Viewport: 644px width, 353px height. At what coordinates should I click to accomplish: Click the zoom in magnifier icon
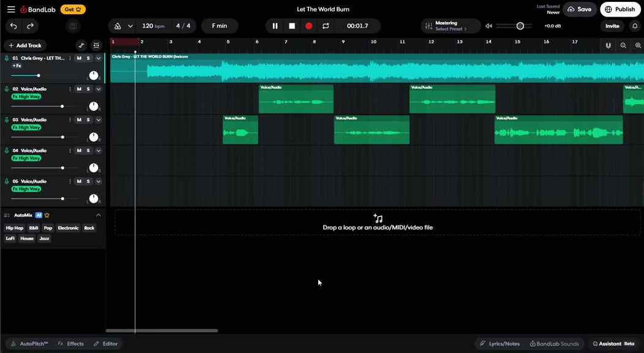638,45
